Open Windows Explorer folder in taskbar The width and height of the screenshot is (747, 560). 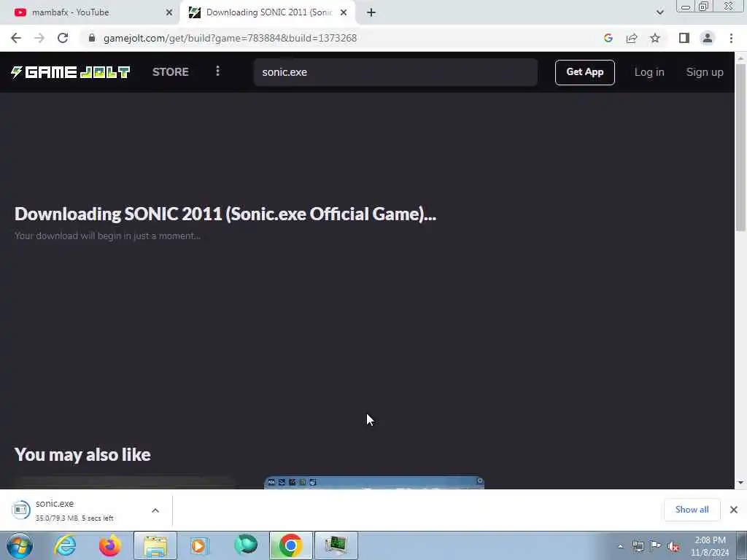155,545
